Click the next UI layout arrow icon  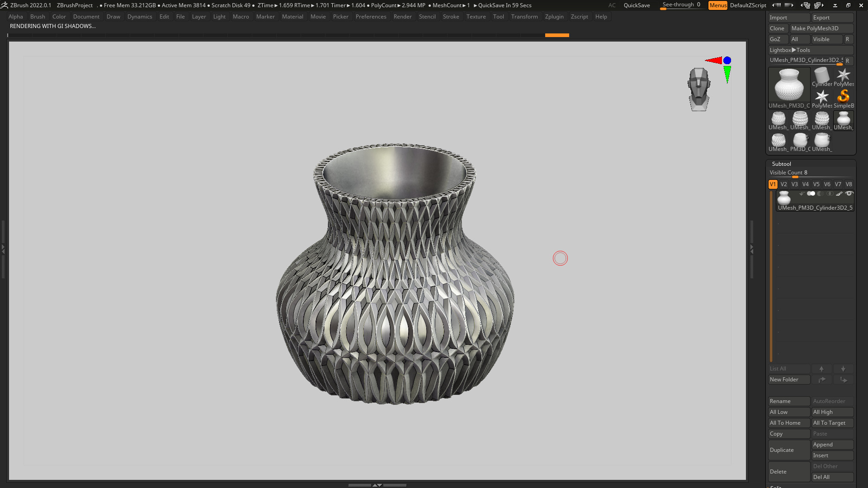[819, 5]
